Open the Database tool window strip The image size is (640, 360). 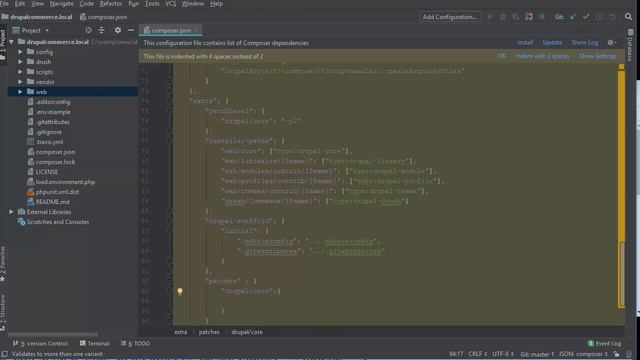tap(630, 45)
